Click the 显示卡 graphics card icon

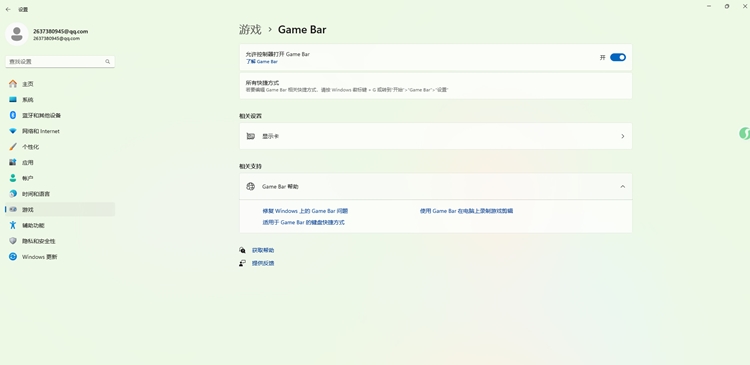click(251, 136)
